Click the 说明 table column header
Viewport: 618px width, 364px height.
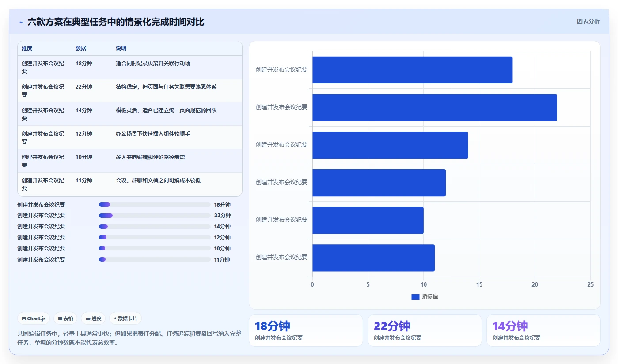pos(121,49)
